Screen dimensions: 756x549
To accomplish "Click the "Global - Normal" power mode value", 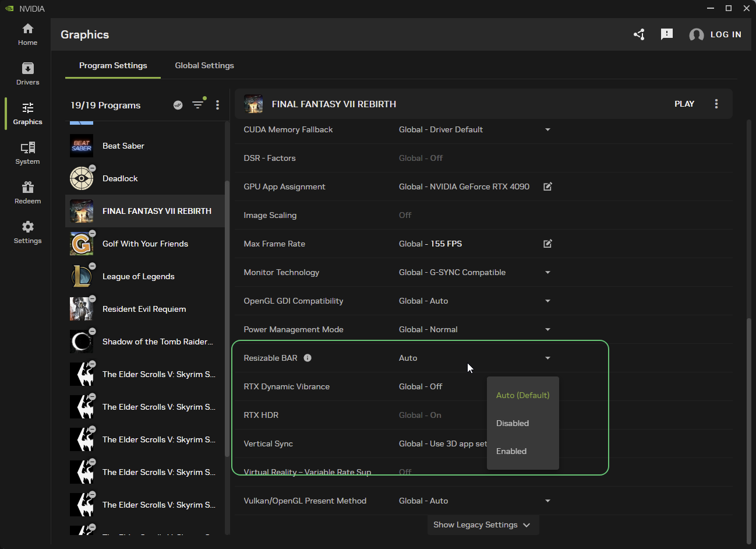I will pyautogui.click(x=428, y=329).
